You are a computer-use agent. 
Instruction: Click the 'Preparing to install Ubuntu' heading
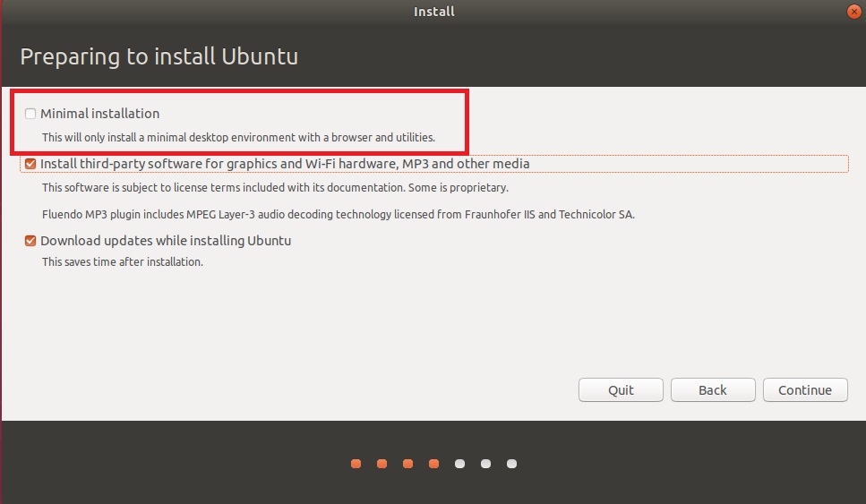[x=159, y=57]
